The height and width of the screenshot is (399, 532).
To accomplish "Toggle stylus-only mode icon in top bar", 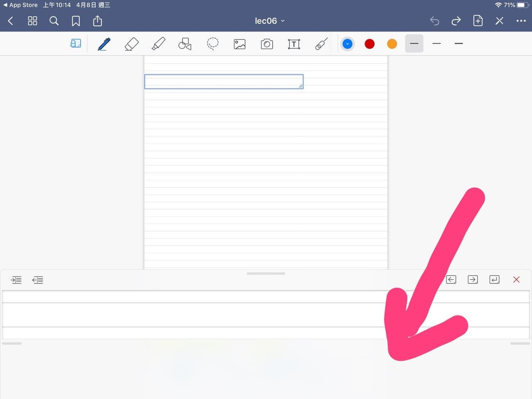I will point(499,21).
